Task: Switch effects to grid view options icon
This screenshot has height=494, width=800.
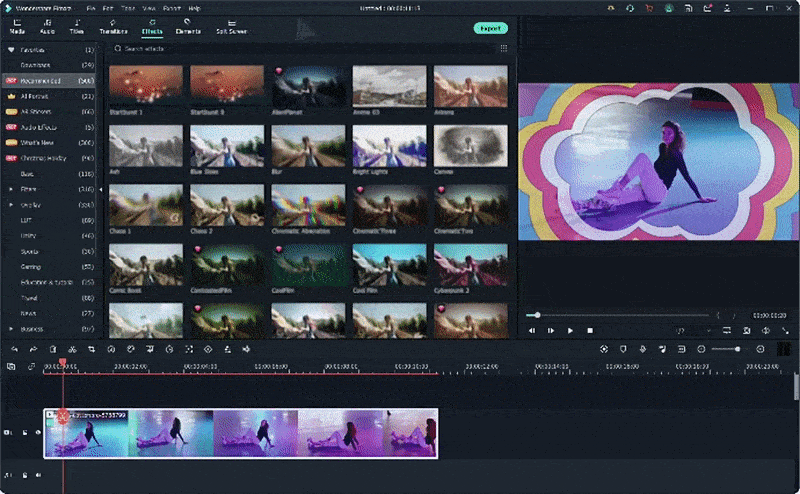Action: [x=503, y=48]
